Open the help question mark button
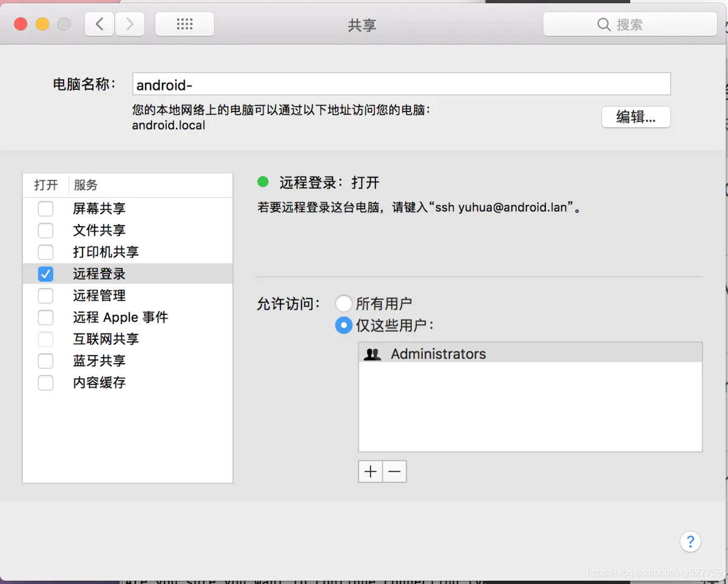The height and width of the screenshot is (584, 728). pyautogui.click(x=690, y=542)
